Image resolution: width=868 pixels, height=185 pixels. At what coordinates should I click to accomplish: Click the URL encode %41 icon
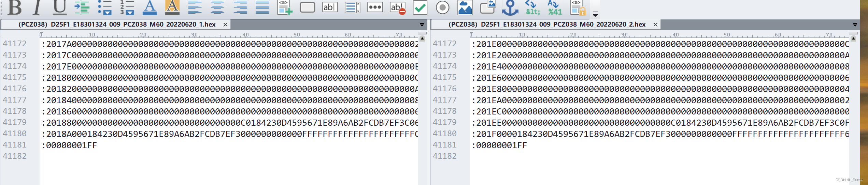[x=555, y=7]
